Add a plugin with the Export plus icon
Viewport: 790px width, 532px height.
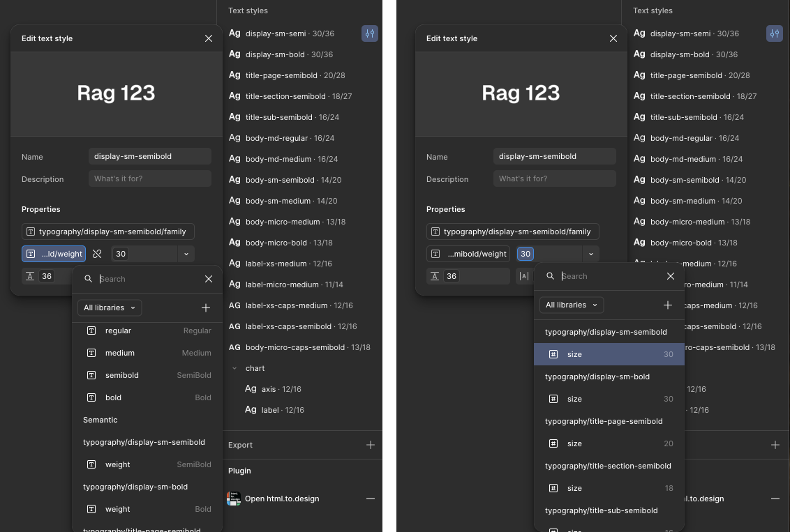point(371,445)
